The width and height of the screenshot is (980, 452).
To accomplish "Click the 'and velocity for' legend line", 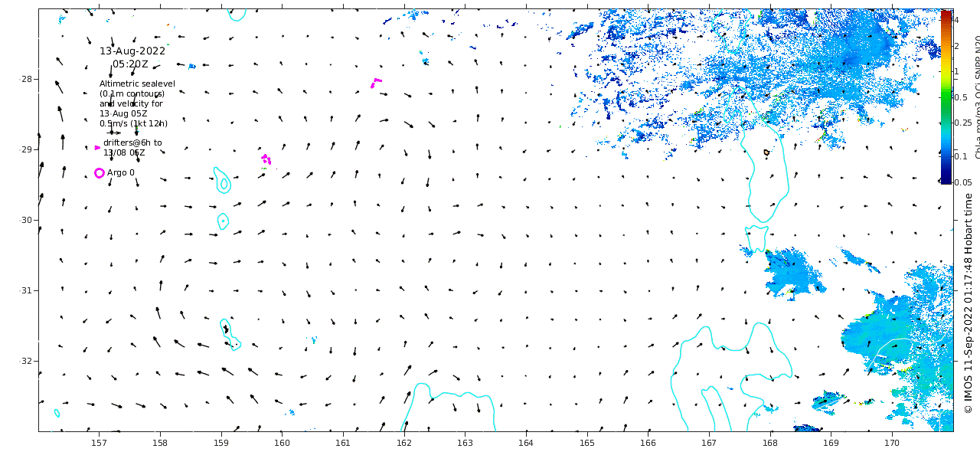I will coord(131,103).
